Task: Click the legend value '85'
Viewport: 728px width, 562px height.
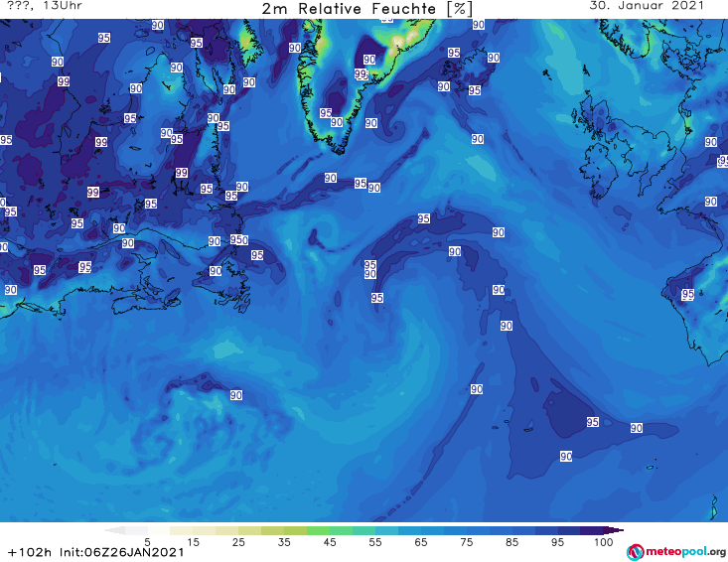Action: point(511,542)
